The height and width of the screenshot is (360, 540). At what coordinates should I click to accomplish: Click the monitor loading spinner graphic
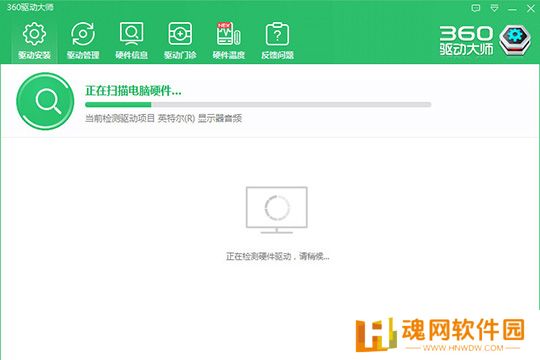pyautogui.click(x=277, y=209)
